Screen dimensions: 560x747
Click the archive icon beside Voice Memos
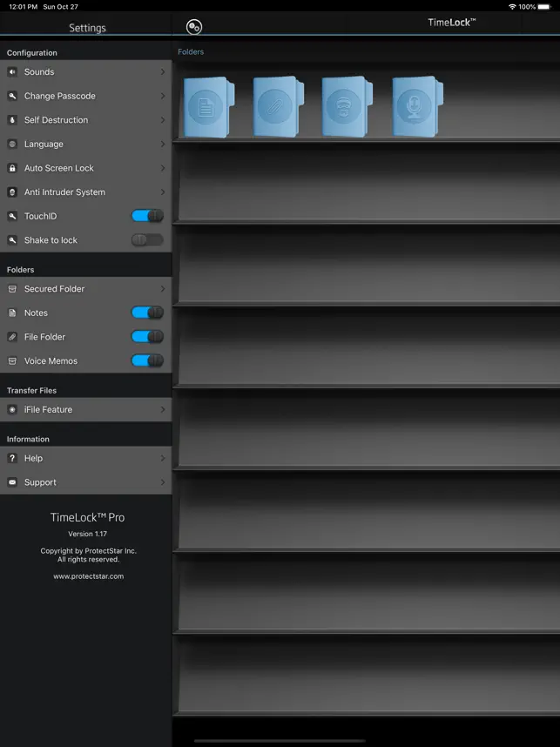point(12,361)
